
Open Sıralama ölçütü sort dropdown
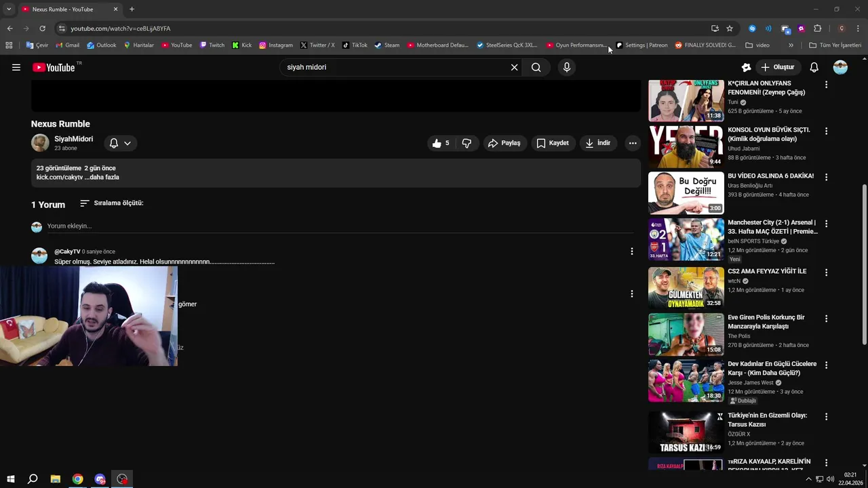click(x=112, y=203)
